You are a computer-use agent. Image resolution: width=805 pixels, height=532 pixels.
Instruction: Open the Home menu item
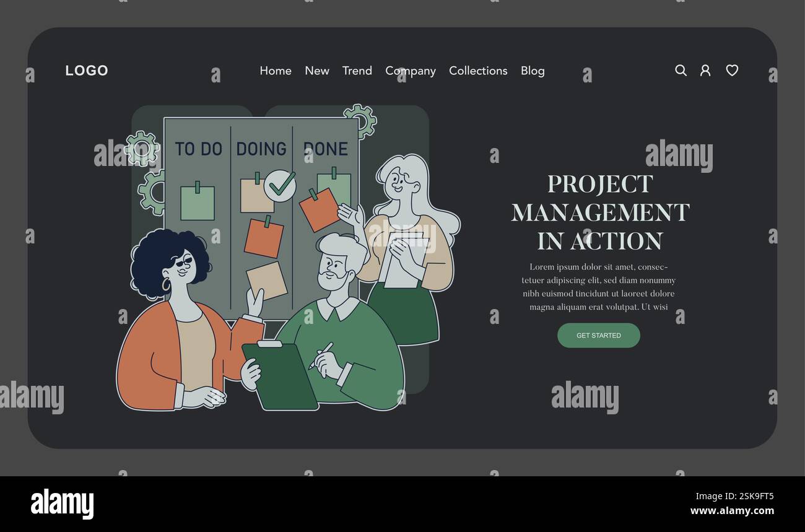click(276, 71)
